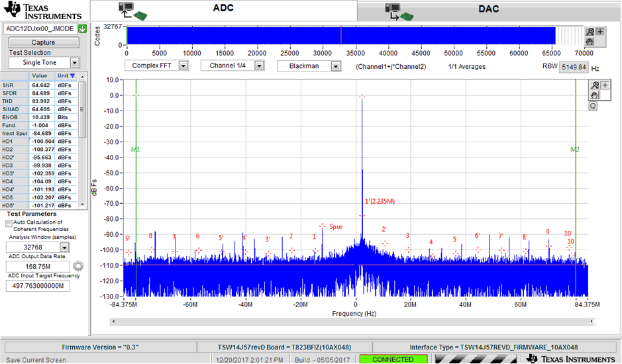Select crosshair cursor tool on FFT plot
Viewport: 622px width, 364px height.
point(605,85)
